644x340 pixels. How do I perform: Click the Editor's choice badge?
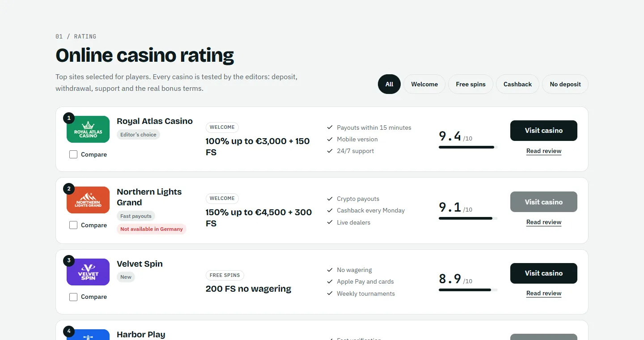tap(138, 135)
